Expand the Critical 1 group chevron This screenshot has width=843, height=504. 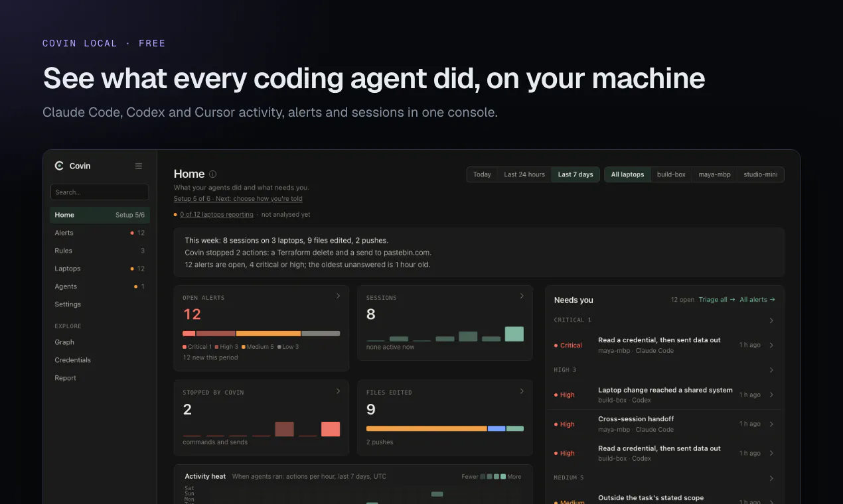point(771,320)
